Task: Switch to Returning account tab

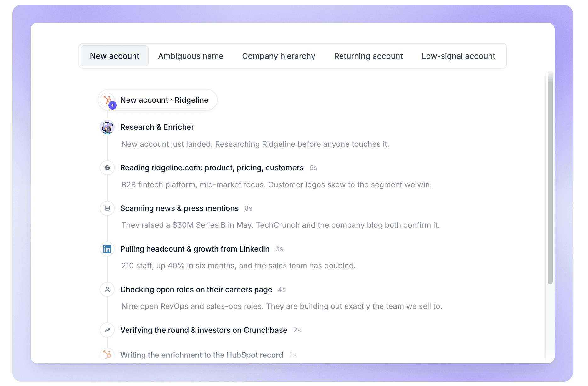Action: point(368,56)
